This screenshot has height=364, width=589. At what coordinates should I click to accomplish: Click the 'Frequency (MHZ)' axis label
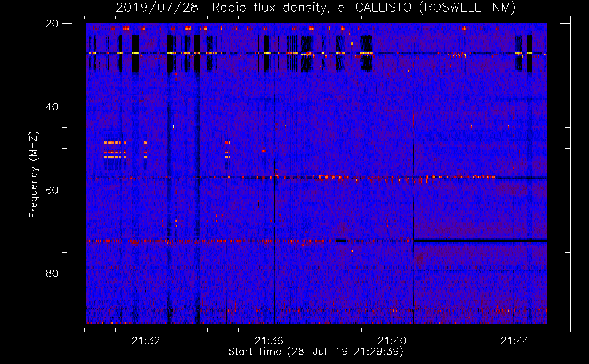(x=33, y=175)
